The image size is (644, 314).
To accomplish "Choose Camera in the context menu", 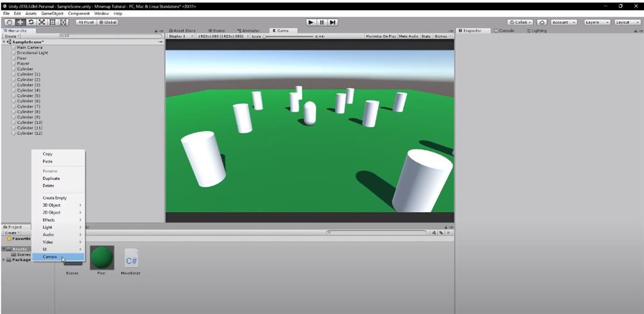I will (58, 257).
